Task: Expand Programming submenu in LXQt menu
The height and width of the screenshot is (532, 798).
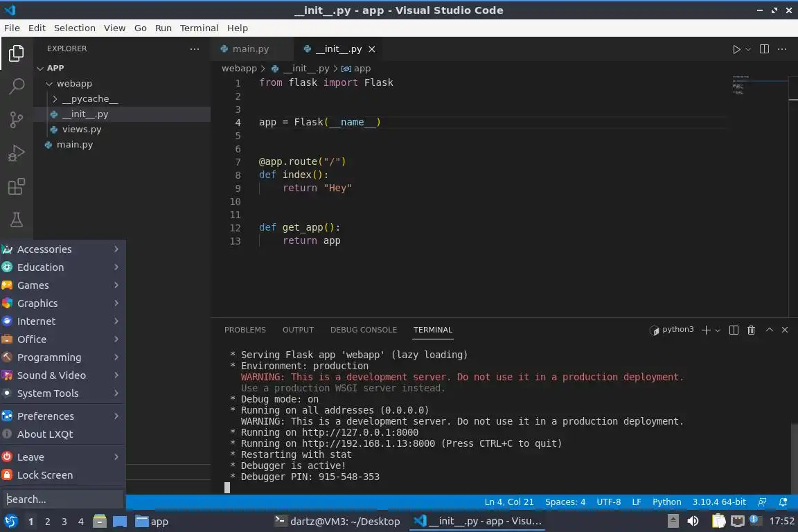Action: (62, 357)
